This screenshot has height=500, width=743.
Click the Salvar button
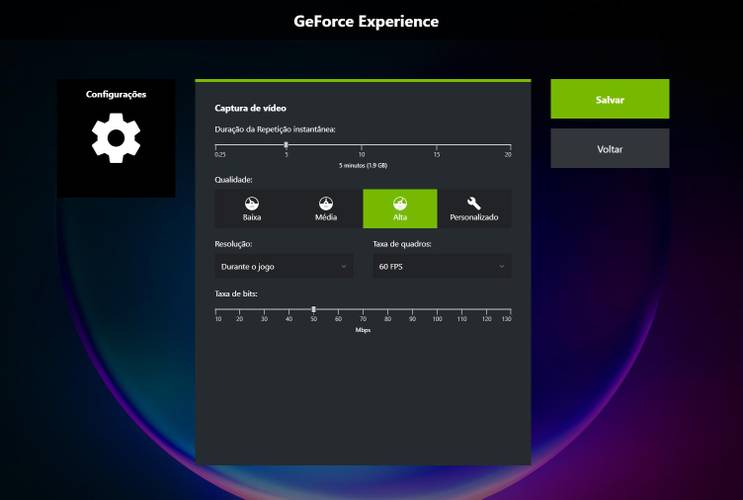click(x=610, y=99)
